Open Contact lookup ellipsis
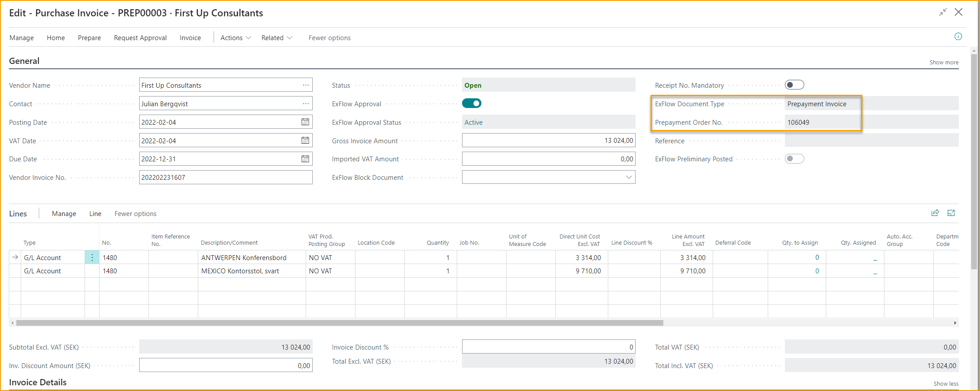 (x=306, y=104)
